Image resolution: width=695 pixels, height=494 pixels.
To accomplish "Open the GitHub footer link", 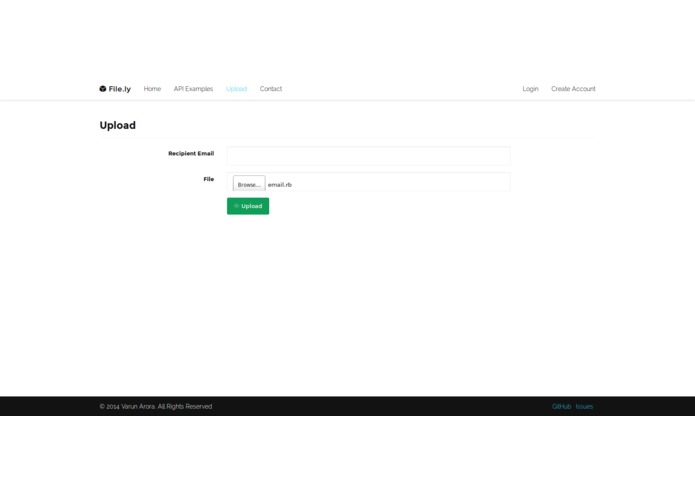I will tap(561, 406).
